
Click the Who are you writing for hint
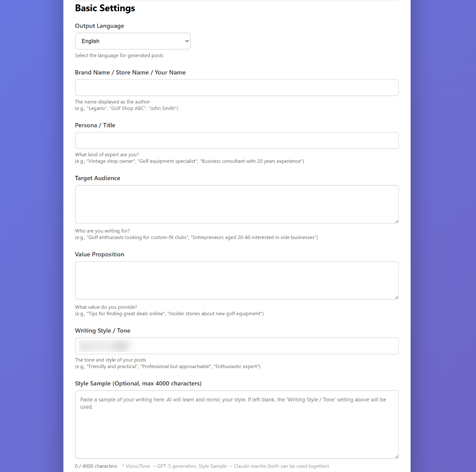pos(102,231)
